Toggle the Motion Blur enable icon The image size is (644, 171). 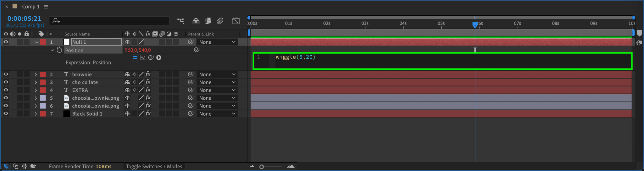point(220,21)
